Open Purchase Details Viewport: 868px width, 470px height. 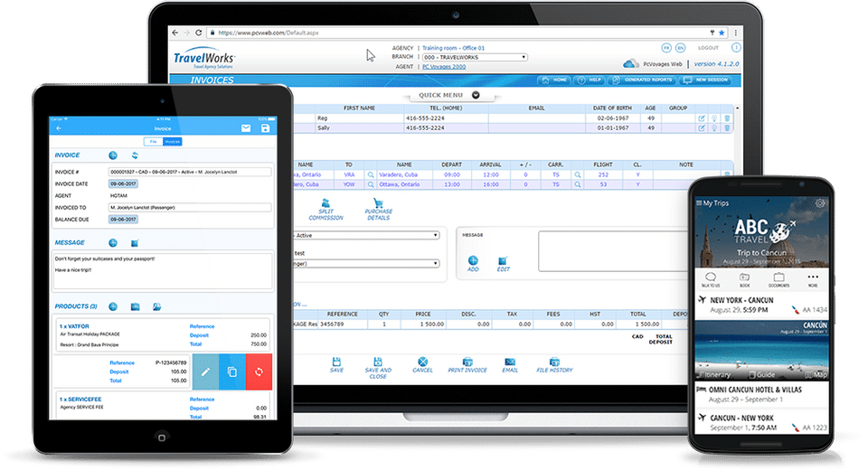click(379, 210)
